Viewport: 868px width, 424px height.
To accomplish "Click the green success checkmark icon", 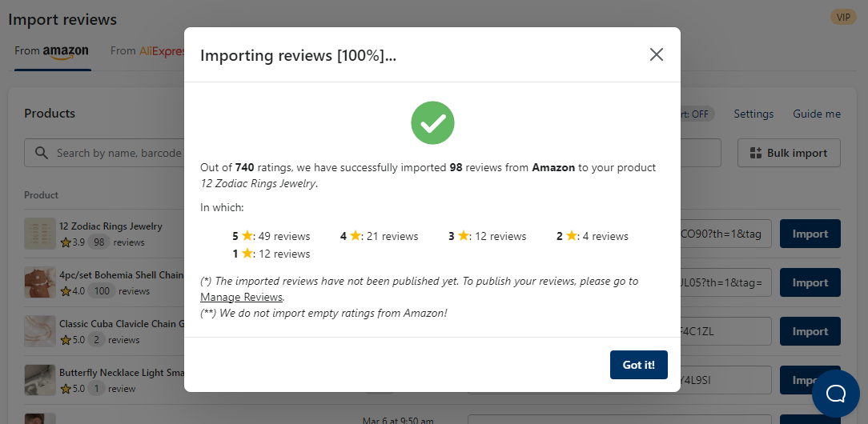I will pos(432,122).
